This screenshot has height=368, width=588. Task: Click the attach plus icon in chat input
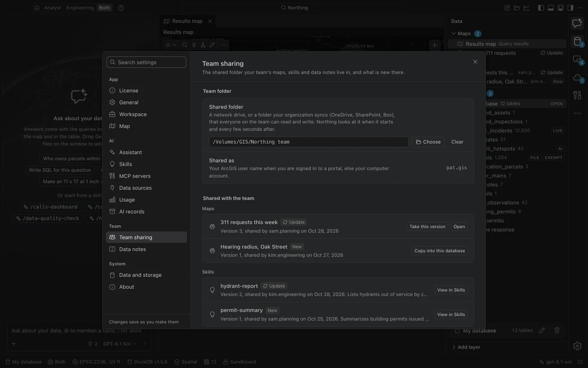coord(14,344)
